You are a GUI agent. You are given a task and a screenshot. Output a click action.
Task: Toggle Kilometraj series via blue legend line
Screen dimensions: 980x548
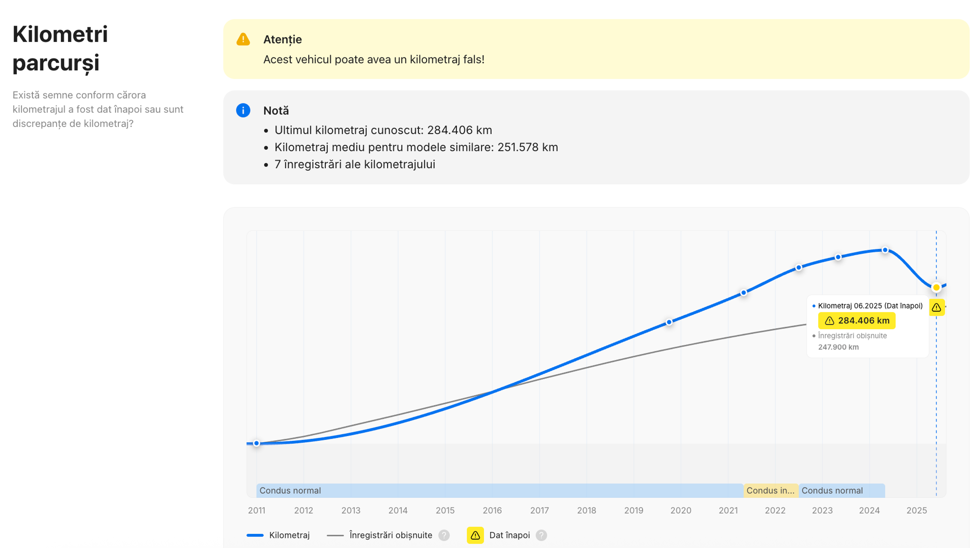click(255, 535)
